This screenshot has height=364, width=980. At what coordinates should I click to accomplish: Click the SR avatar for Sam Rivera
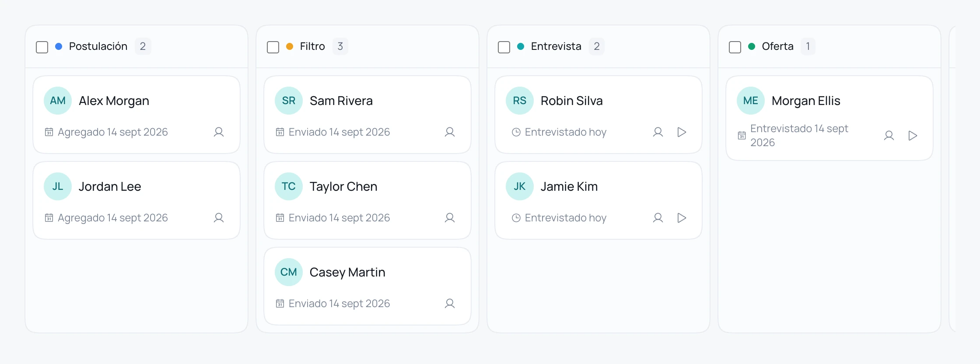(289, 101)
